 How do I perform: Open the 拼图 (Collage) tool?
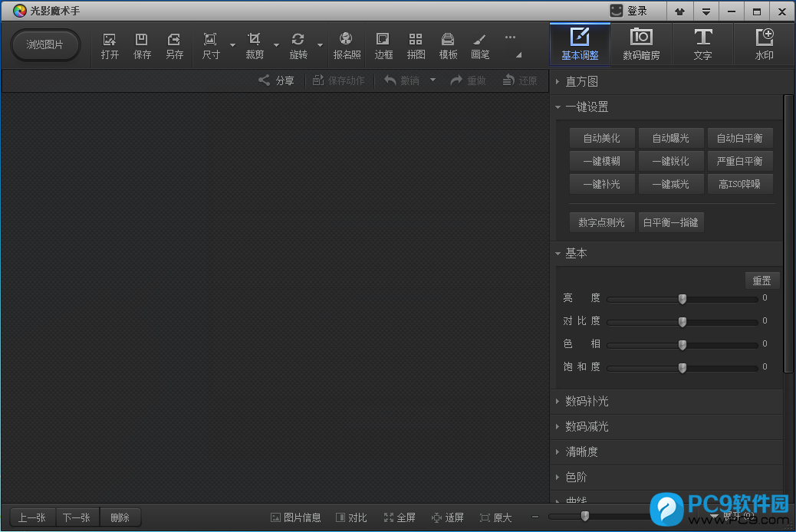(416, 46)
